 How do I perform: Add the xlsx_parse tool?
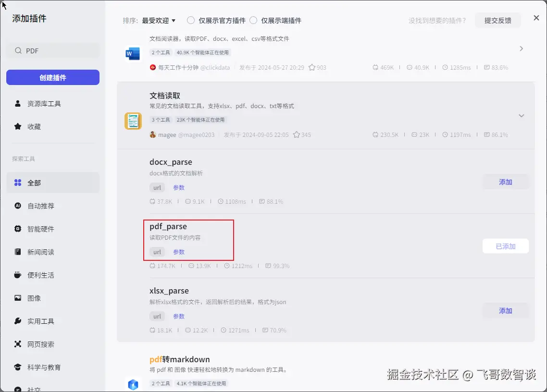tap(506, 311)
